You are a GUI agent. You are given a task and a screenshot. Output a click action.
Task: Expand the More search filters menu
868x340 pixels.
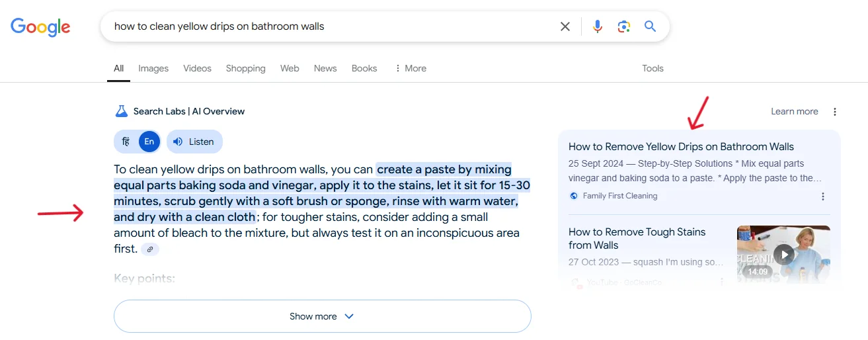[411, 68]
